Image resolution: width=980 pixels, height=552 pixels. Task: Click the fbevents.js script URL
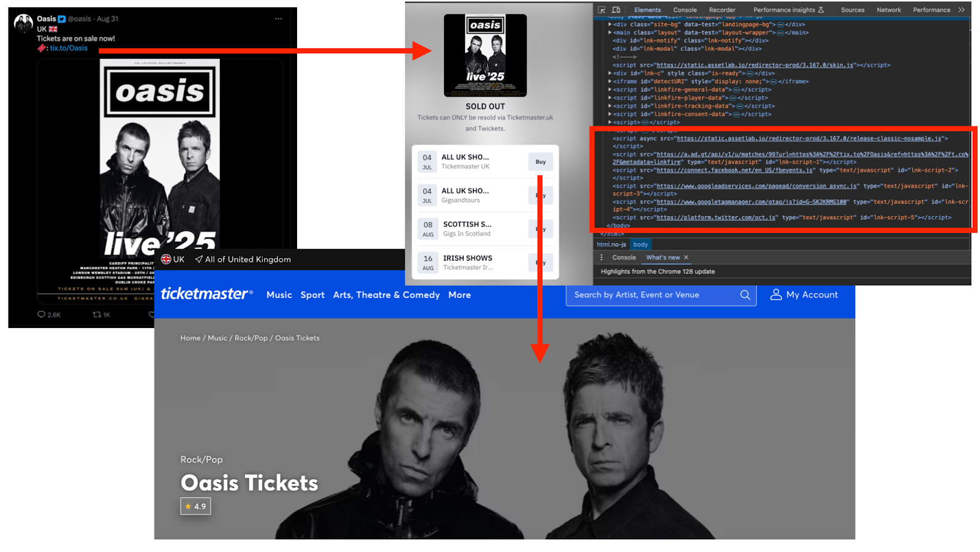tap(735, 170)
